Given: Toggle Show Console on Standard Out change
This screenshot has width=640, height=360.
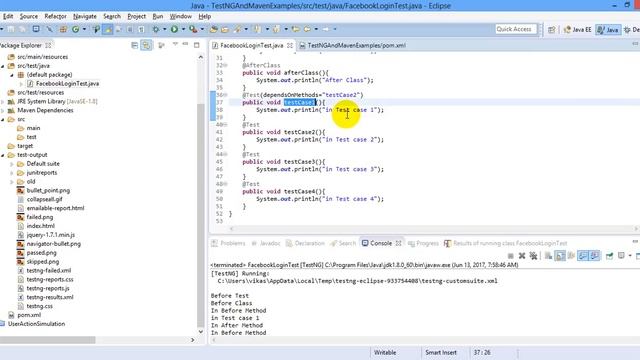Looking at the screenshot, I should coord(582,256).
